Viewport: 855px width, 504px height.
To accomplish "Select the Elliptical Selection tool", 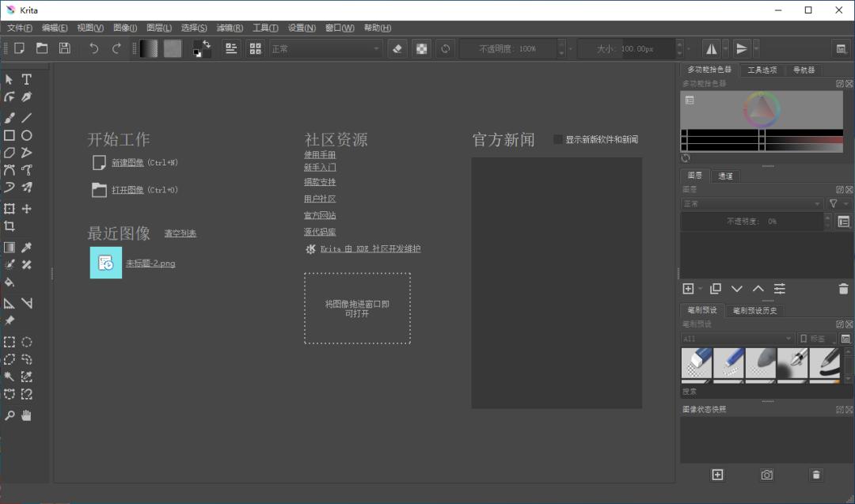I will 26,342.
